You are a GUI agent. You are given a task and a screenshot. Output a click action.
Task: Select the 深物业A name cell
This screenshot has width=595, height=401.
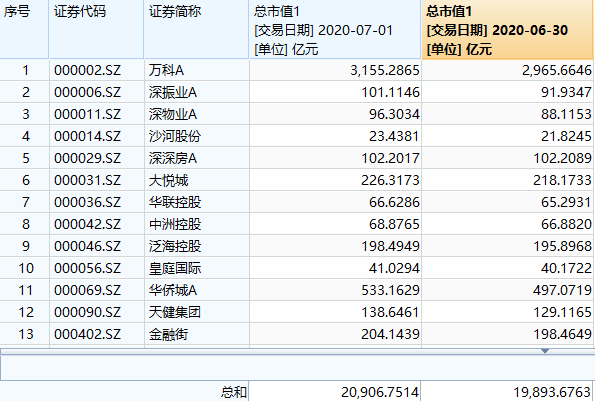click(x=197, y=114)
